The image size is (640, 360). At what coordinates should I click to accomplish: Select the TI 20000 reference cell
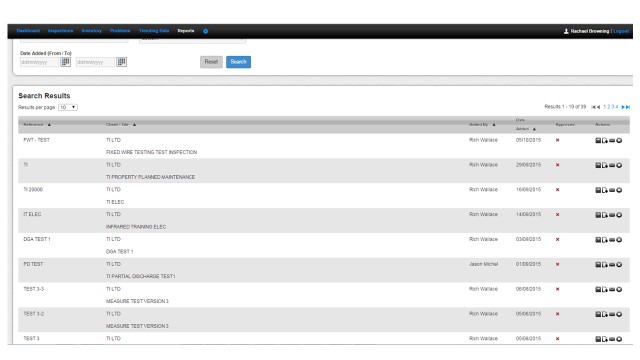pyautogui.click(x=33, y=190)
